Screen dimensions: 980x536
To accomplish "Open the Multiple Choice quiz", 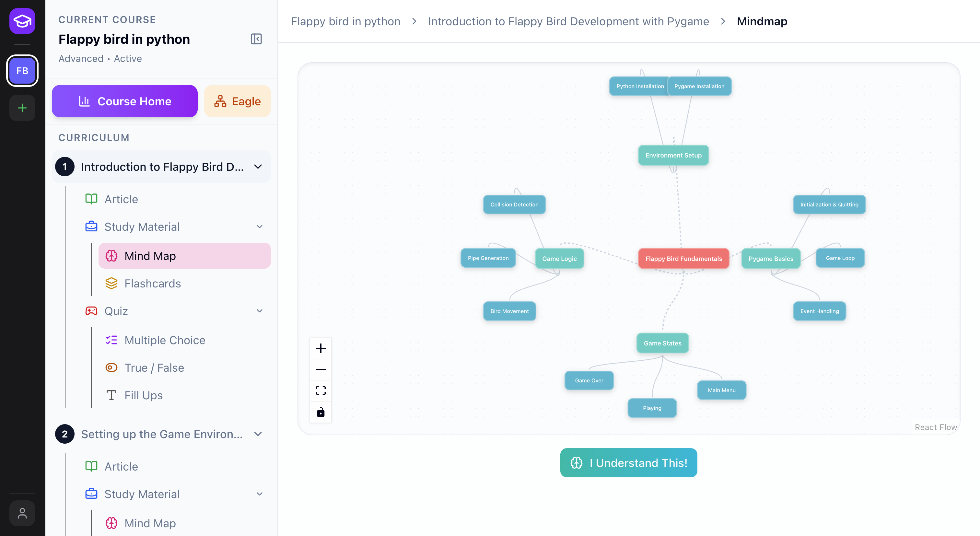I will 165,340.
